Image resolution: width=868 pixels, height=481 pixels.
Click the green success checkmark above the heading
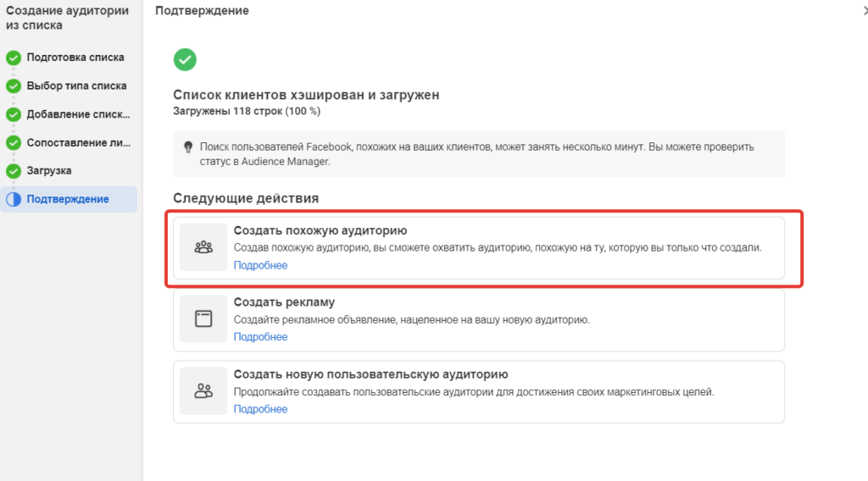(x=185, y=60)
